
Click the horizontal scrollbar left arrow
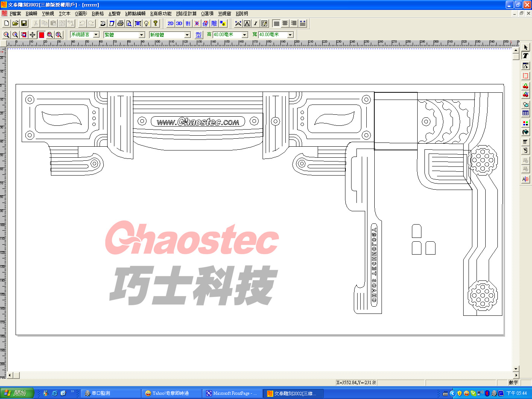10,375
